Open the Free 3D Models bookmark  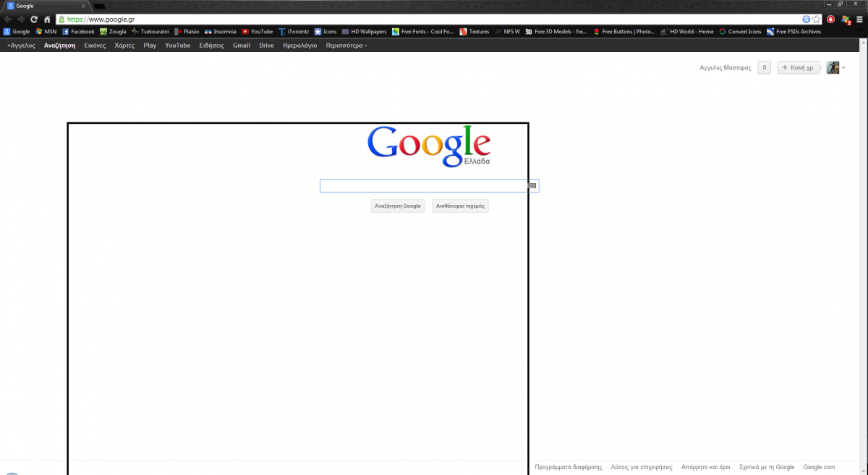[x=556, y=32]
